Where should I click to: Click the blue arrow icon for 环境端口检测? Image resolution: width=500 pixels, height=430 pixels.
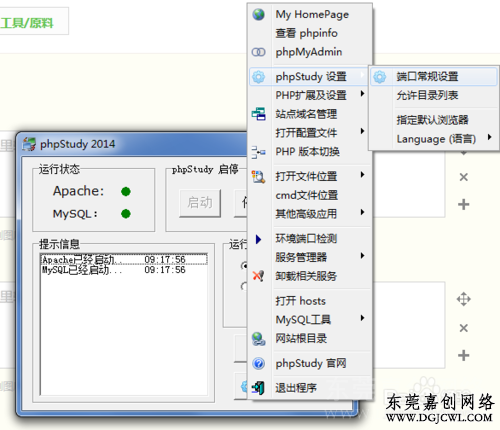coord(258,239)
